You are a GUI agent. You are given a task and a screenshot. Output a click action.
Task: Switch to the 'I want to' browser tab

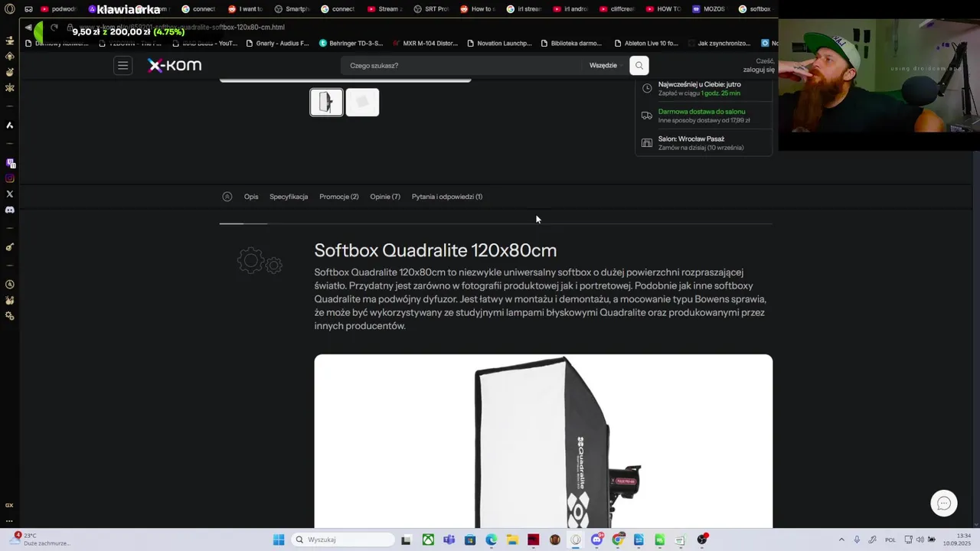(245, 9)
